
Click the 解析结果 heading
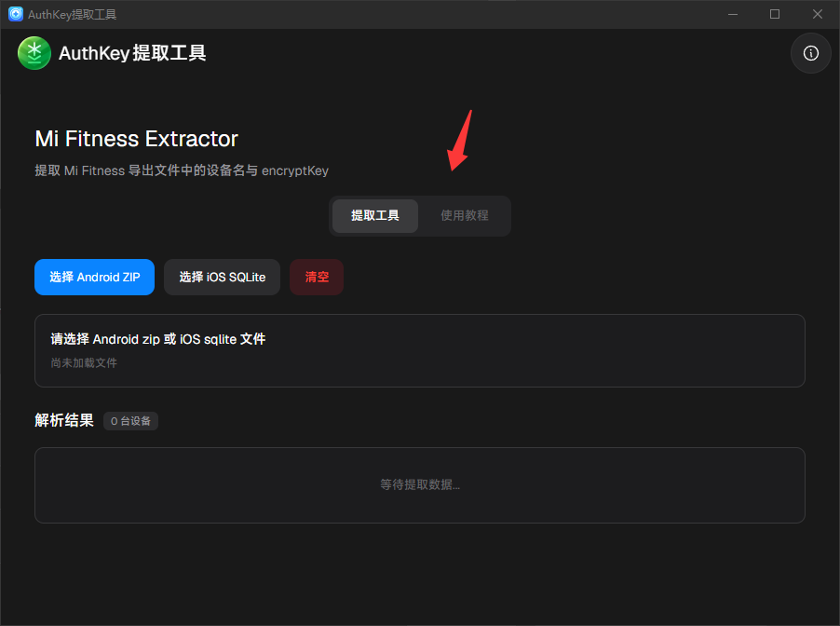coord(64,420)
